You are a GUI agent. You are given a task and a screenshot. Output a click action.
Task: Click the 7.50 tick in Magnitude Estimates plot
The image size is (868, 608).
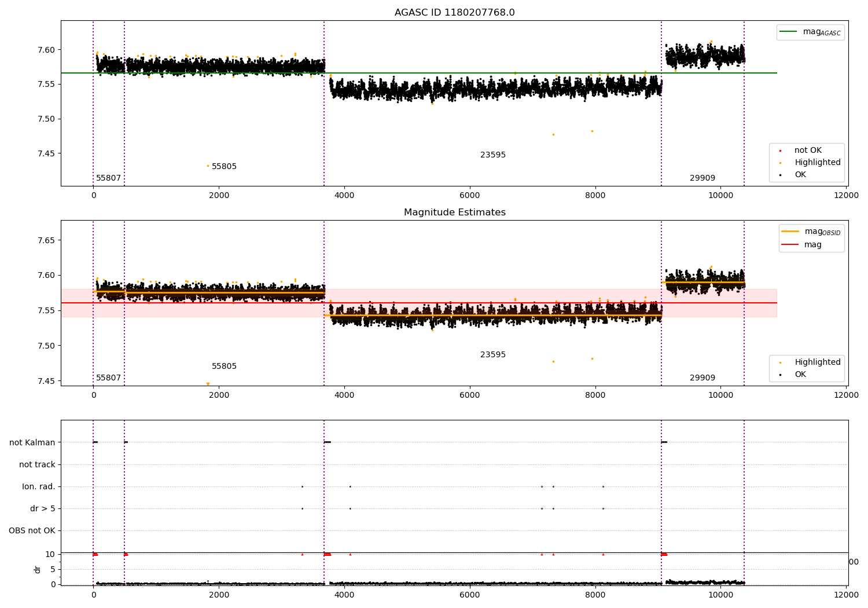45,346
